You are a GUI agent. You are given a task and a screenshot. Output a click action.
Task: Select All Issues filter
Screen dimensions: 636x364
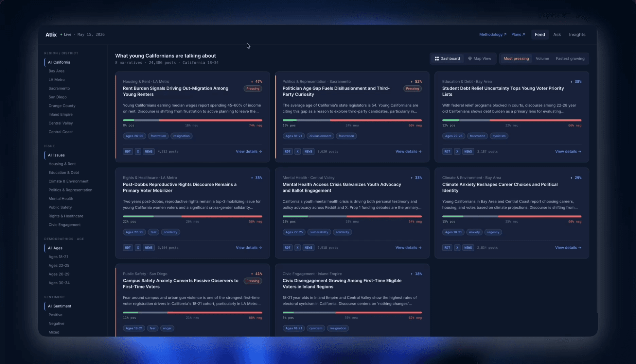[x=56, y=155]
